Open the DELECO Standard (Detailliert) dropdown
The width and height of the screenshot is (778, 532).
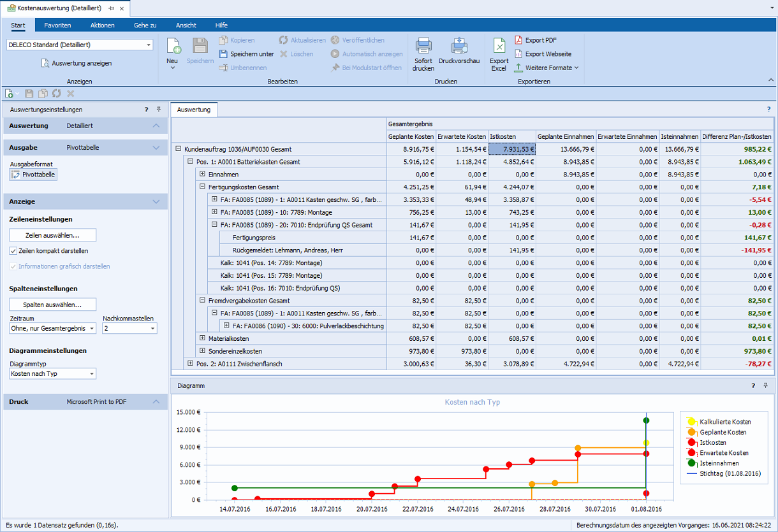pos(149,45)
